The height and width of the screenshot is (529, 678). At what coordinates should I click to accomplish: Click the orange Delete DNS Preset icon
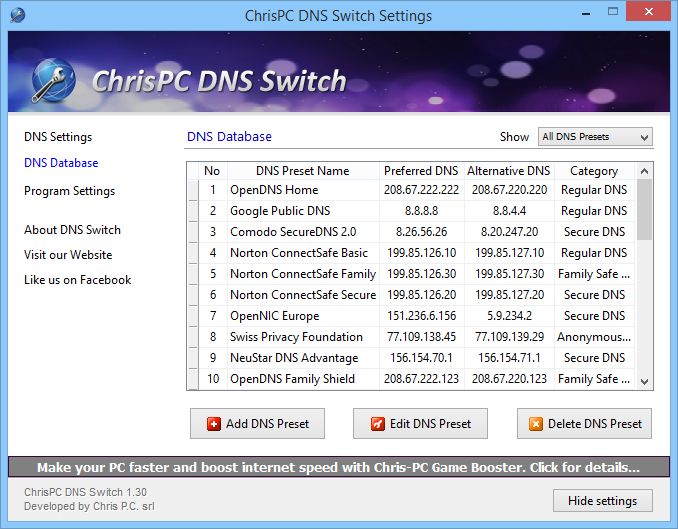click(x=535, y=424)
